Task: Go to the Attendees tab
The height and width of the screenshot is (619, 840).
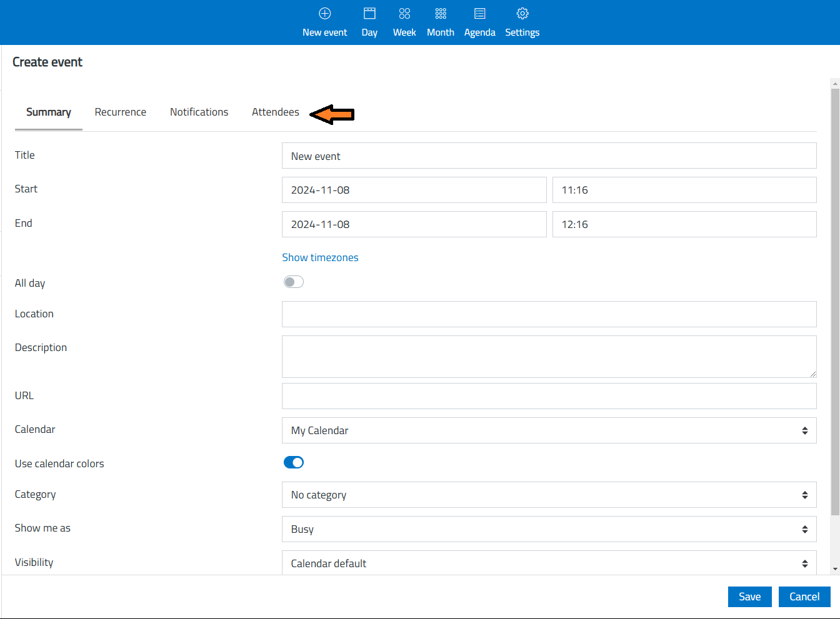Action: tap(276, 112)
